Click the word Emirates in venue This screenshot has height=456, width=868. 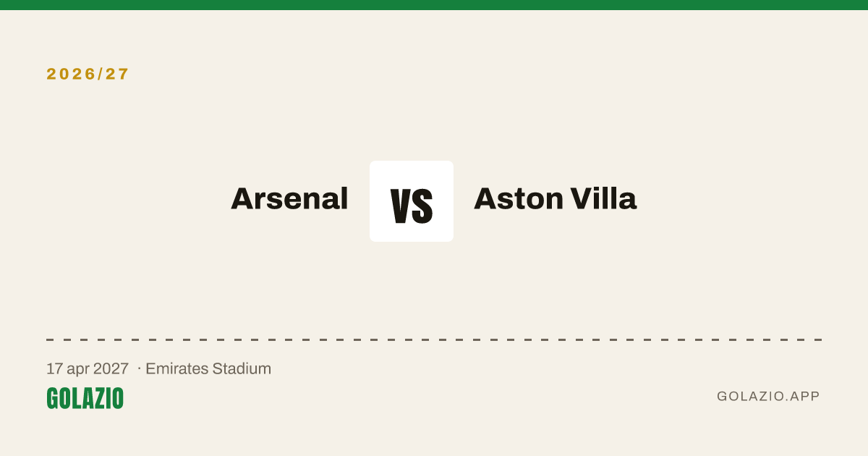(x=176, y=368)
